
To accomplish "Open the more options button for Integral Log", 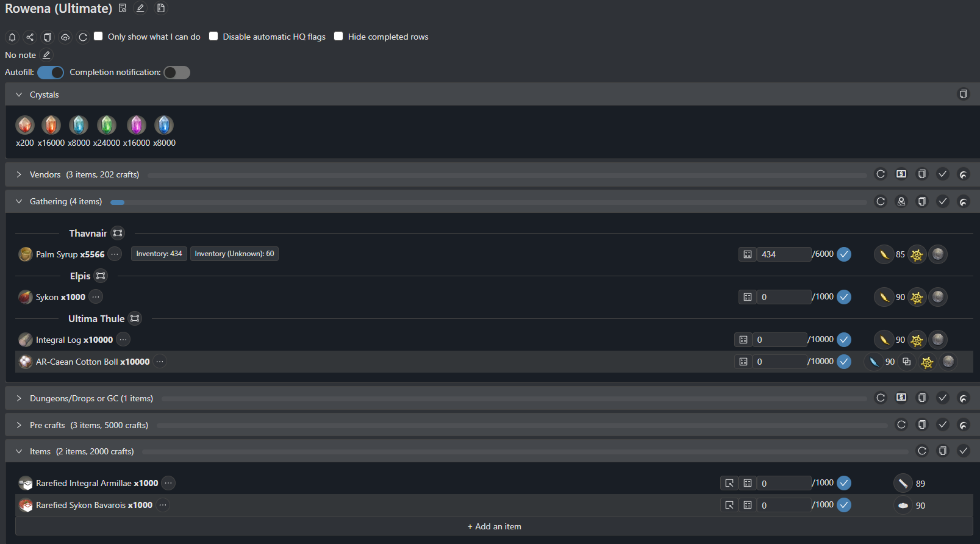I will click(x=123, y=339).
